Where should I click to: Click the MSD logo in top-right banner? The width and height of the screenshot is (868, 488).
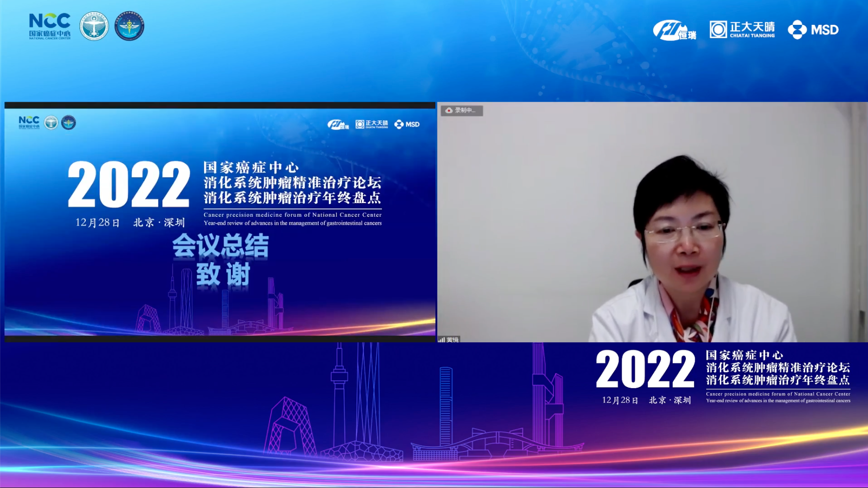click(x=813, y=30)
